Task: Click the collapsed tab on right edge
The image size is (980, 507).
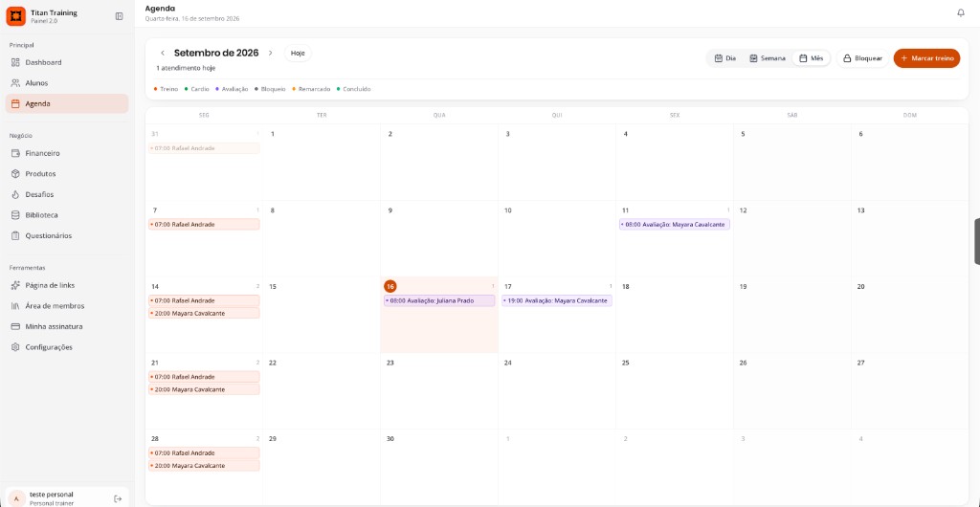Action: [977, 242]
